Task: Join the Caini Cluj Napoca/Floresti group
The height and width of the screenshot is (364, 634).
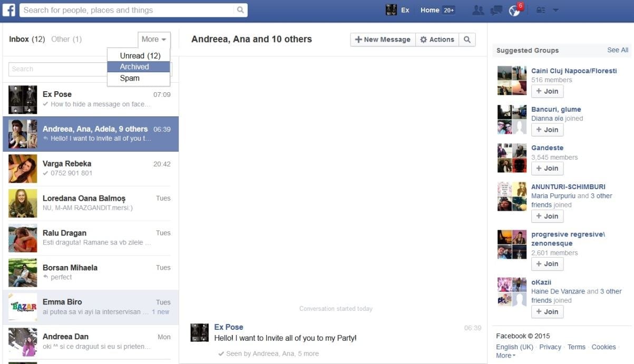Action: tap(547, 91)
